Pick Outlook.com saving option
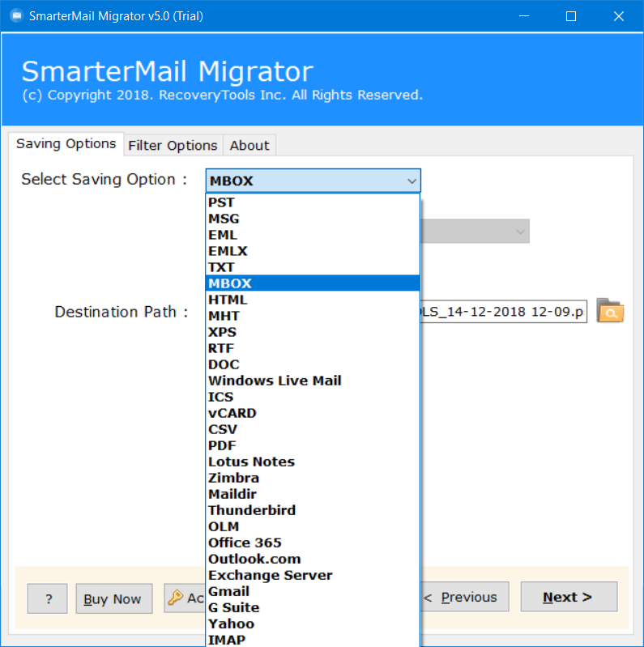The height and width of the screenshot is (647, 644). (313, 559)
